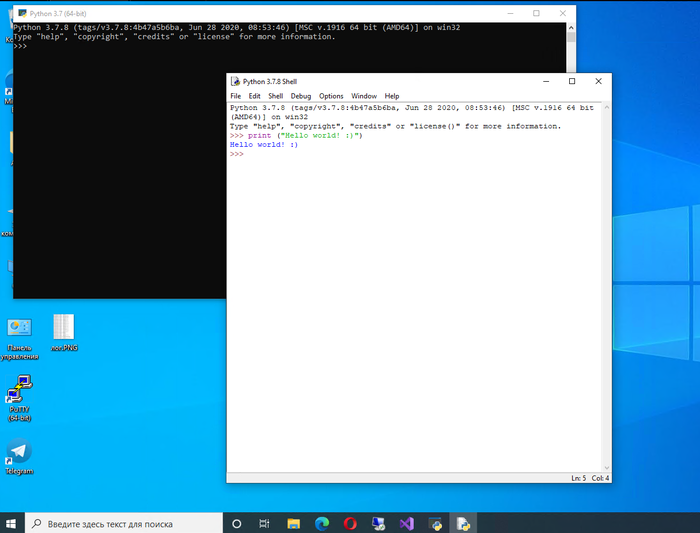Screen dimensions: 700x533
Task: Click the print("Hello world! :)") input line
Action: [296, 135]
